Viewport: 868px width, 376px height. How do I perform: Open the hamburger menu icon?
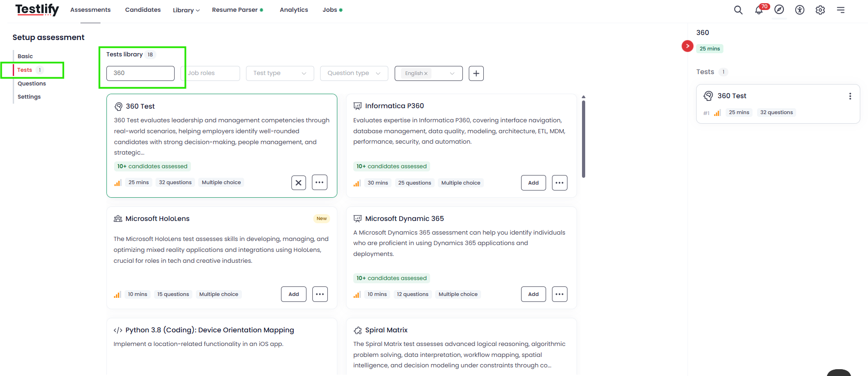pos(841,10)
